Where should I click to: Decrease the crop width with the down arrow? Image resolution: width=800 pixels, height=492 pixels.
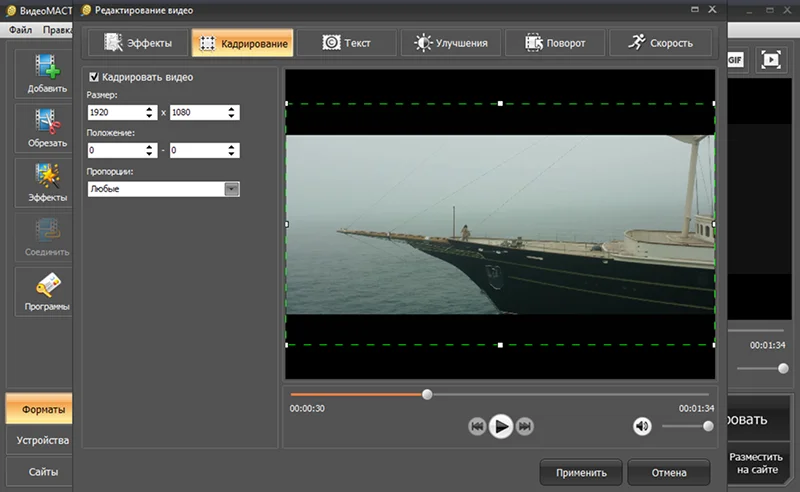point(149,116)
